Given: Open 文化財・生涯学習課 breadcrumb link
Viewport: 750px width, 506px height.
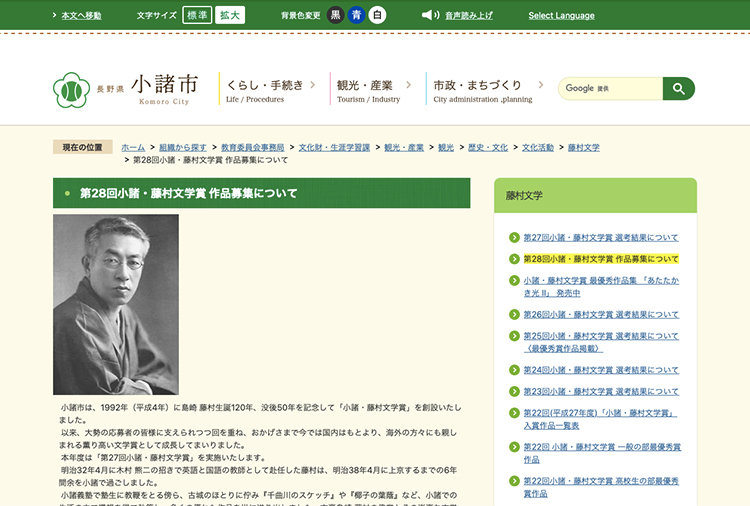Looking at the screenshot, I should click(334, 147).
